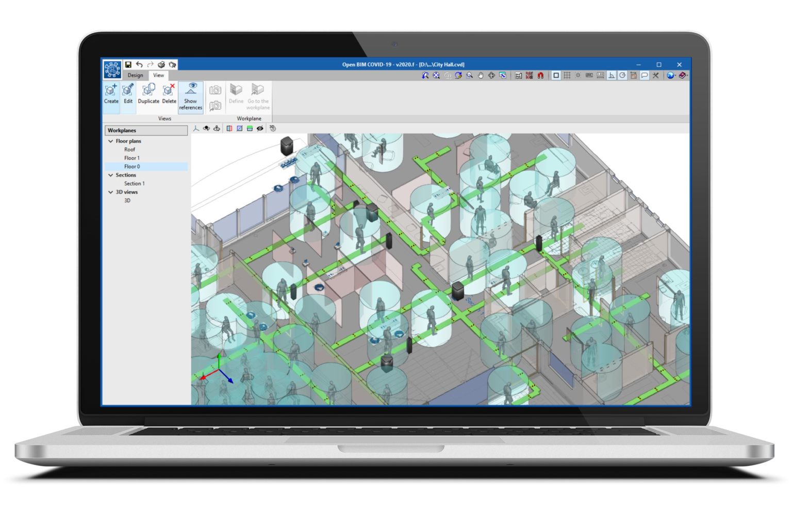
Task: Collapse the 3D views tree node
Action: (x=110, y=192)
